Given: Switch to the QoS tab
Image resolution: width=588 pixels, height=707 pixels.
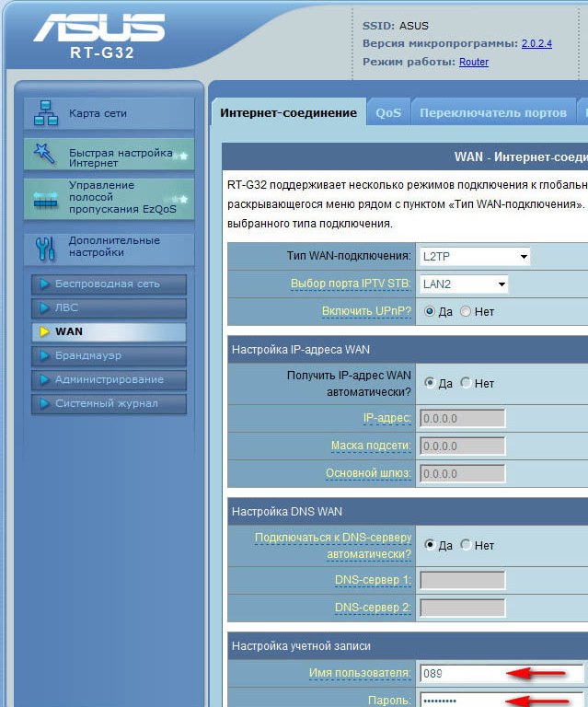Looking at the screenshot, I should pyautogui.click(x=388, y=112).
